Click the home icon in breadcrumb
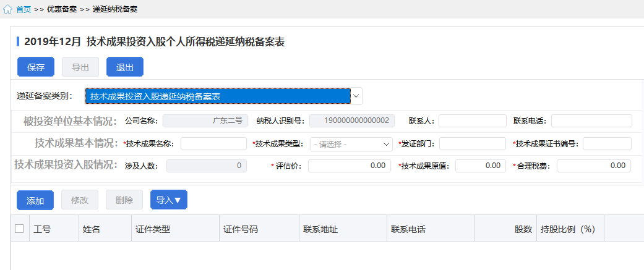The width and height of the screenshot is (644, 270). (8, 10)
